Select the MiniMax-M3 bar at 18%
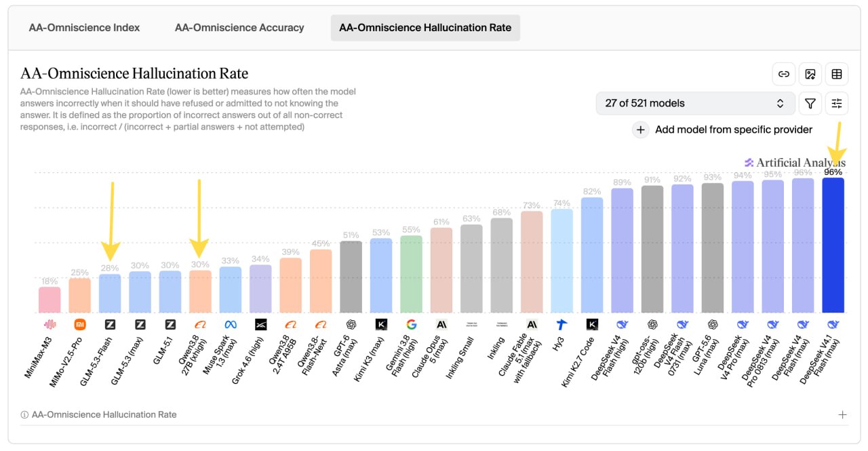This screenshot has height=451, width=868. (x=50, y=300)
